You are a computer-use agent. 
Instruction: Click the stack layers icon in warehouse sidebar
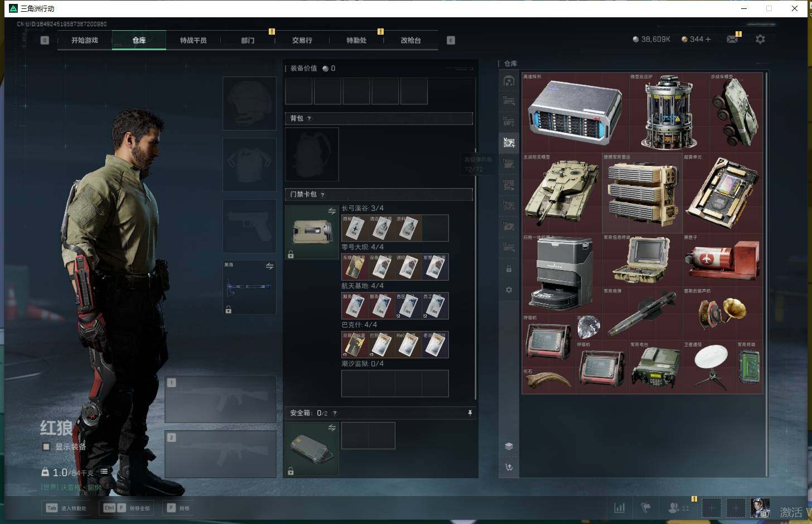(509, 446)
